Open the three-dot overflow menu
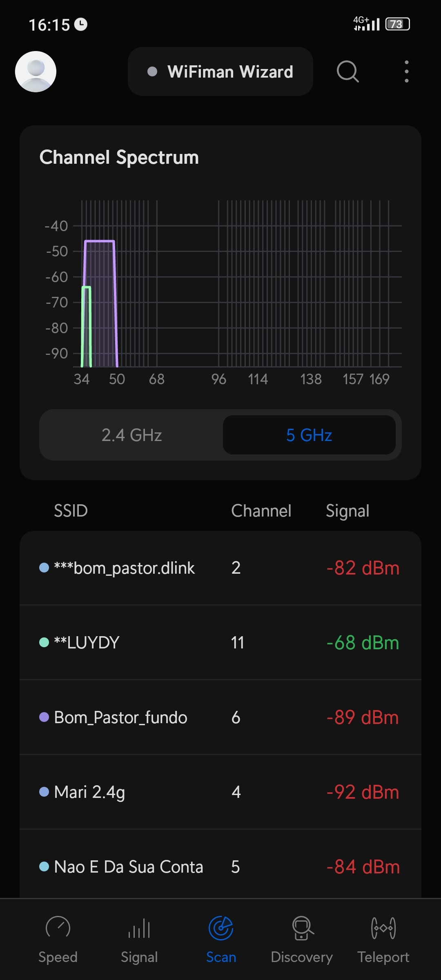The image size is (441, 980). 406,71
